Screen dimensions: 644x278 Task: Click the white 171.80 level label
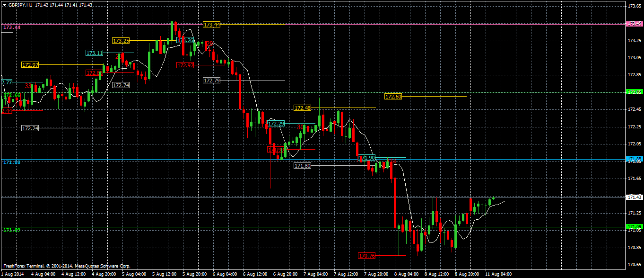(303, 166)
